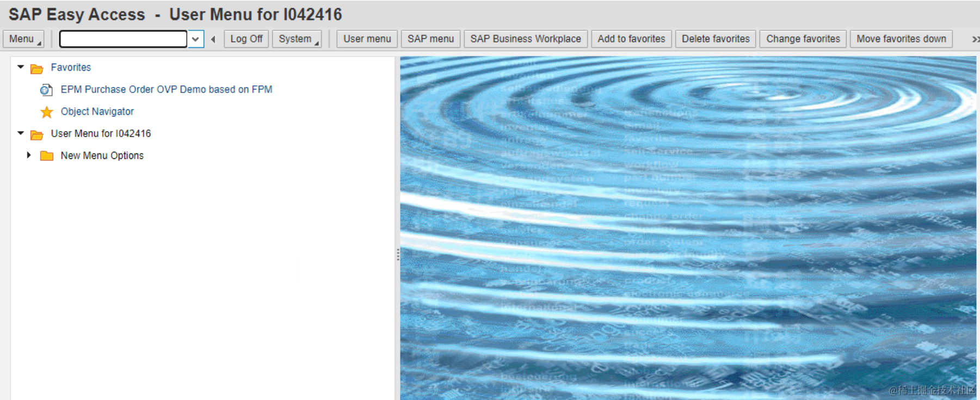Click the New Menu Options folder icon
980x400 pixels.
coord(47,156)
